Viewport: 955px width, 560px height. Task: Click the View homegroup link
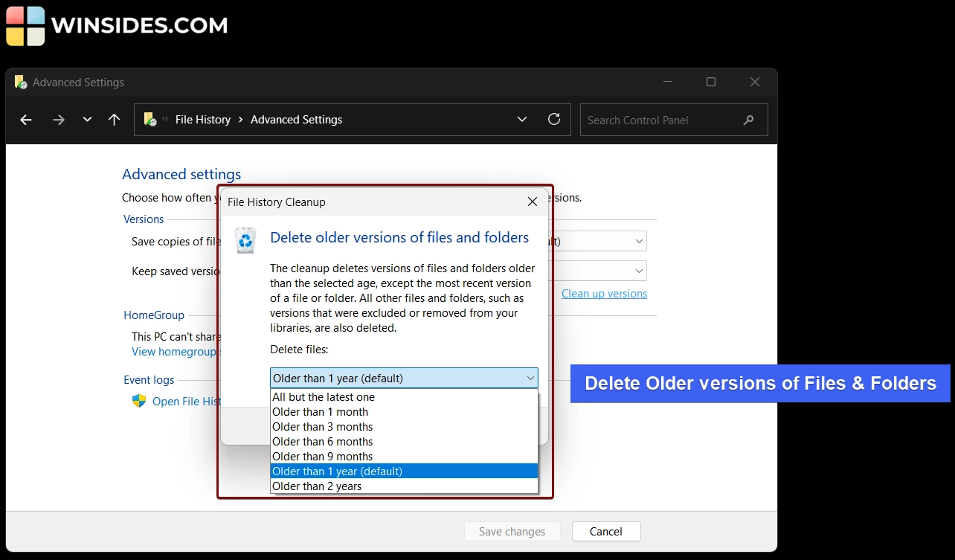(173, 351)
